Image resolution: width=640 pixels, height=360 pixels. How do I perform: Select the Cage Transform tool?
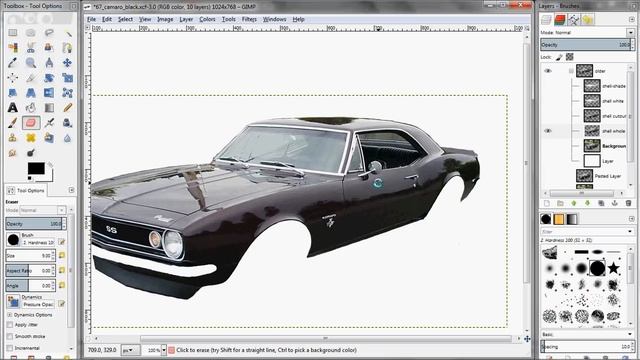[x=67, y=93]
